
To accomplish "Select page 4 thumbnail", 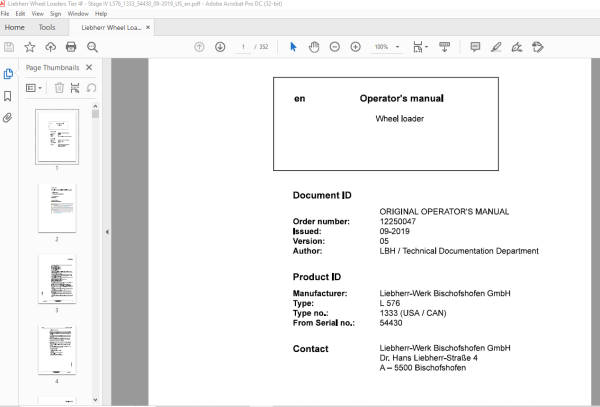I will point(57,350).
